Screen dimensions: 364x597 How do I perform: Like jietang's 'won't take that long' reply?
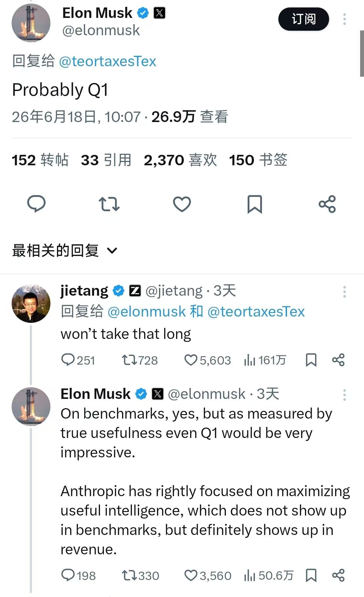pyautogui.click(x=208, y=360)
